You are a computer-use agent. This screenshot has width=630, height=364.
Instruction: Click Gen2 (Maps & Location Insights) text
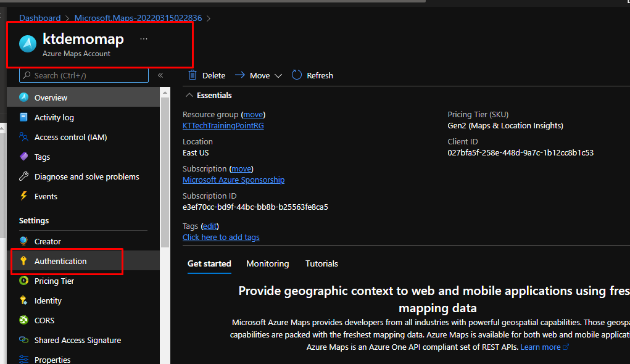coord(505,125)
